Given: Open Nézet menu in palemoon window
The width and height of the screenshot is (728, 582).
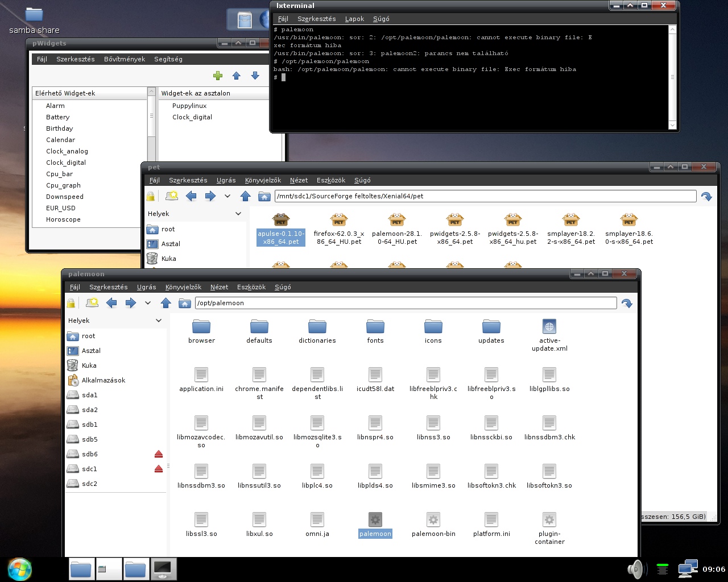Looking at the screenshot, I should pyautogui.click(x=219, y=287).
